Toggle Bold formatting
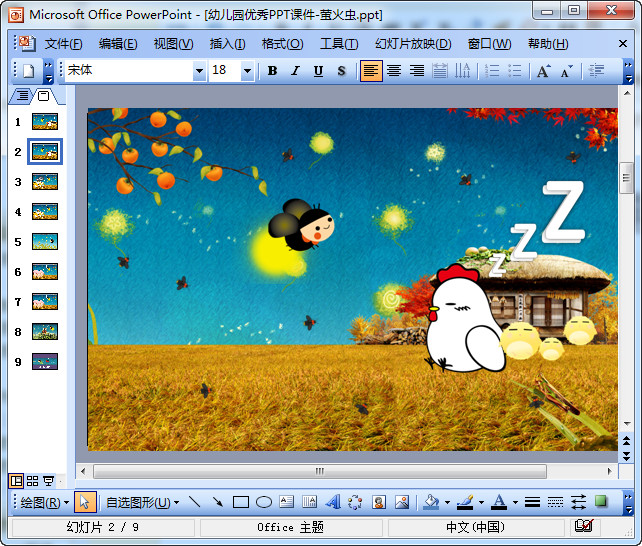The width and height of the screenshot is (642, 546). (x=272, y=71)
